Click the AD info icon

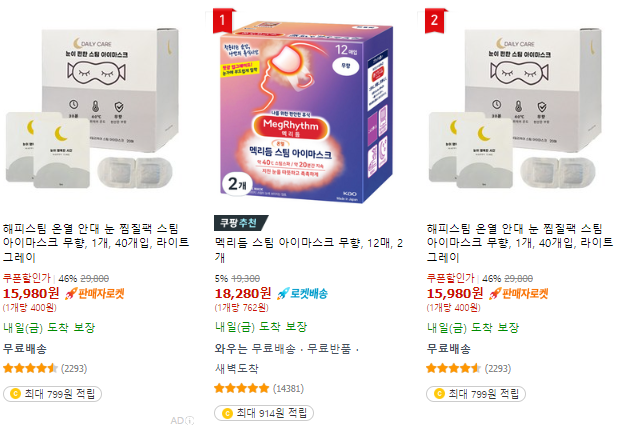click(190, 420)
